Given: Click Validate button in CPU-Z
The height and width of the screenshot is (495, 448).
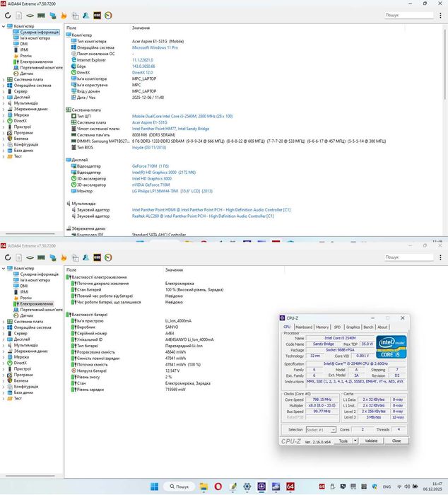Looking at the screenshot, I should click(371, 441).
